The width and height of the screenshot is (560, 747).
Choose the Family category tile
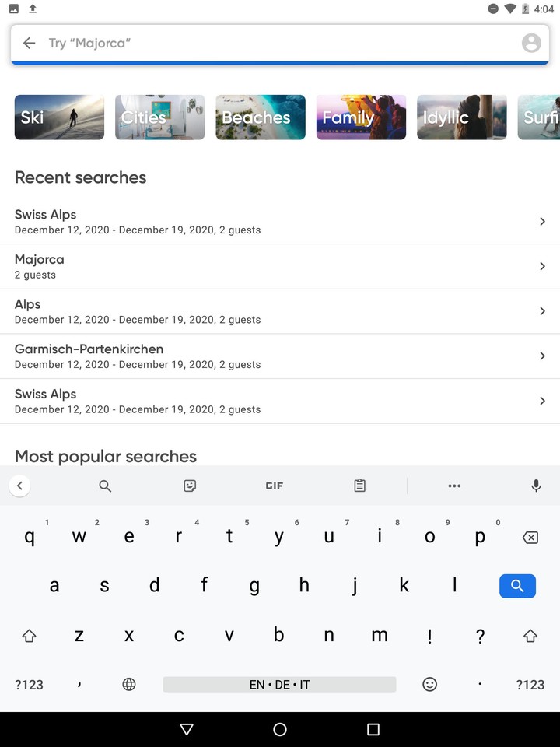(361, 117)
